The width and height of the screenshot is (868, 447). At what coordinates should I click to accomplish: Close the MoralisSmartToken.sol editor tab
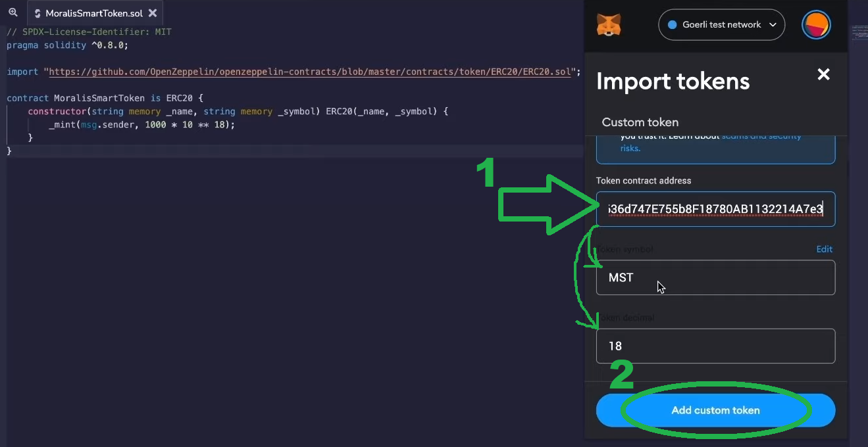[153, 13]
